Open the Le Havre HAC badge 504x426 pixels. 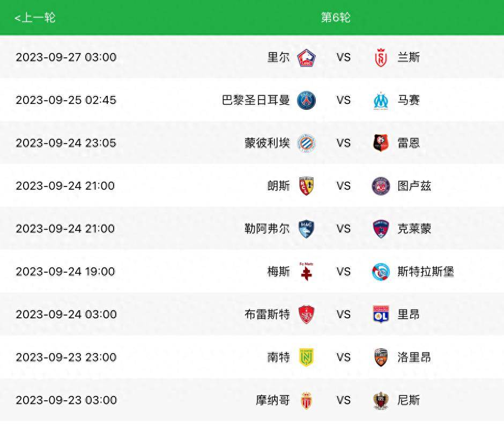tap(307, 229)
